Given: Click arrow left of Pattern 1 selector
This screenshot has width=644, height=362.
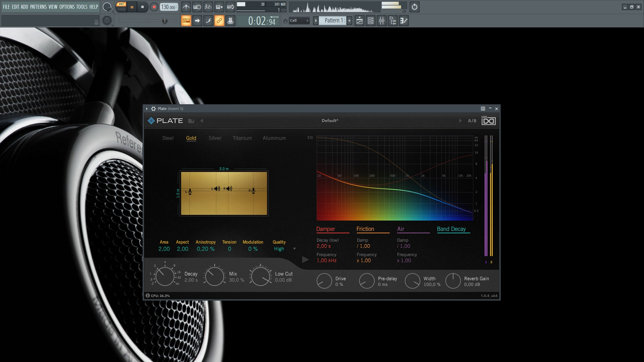Looking at the screenshot, I should pyautogui.click(x=316, y=21).
